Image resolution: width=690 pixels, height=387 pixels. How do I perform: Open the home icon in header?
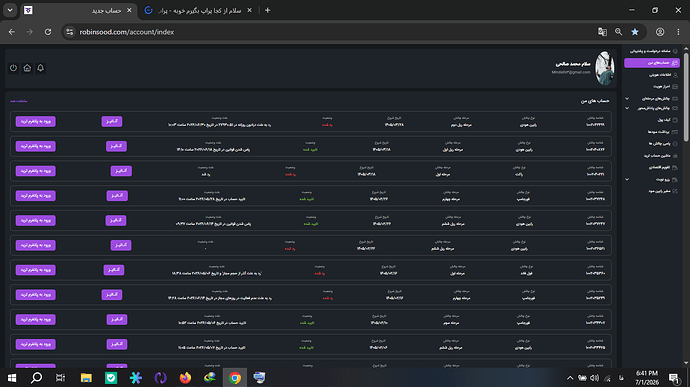tap(27, 68)
